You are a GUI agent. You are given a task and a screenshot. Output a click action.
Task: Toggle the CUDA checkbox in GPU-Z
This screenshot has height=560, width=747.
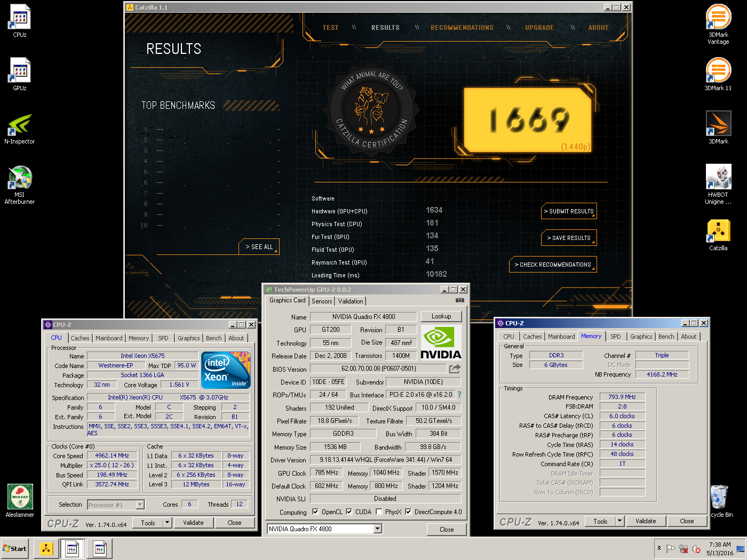(x=349, y=512)
